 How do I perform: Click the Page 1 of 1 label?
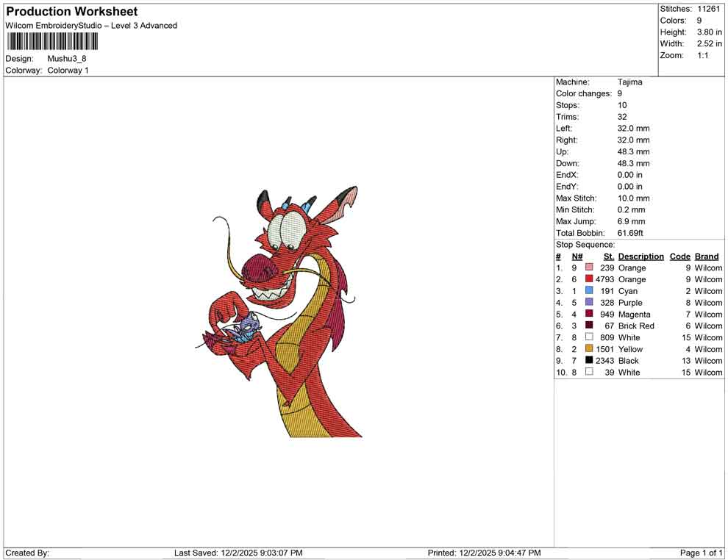tap(699, 553)
